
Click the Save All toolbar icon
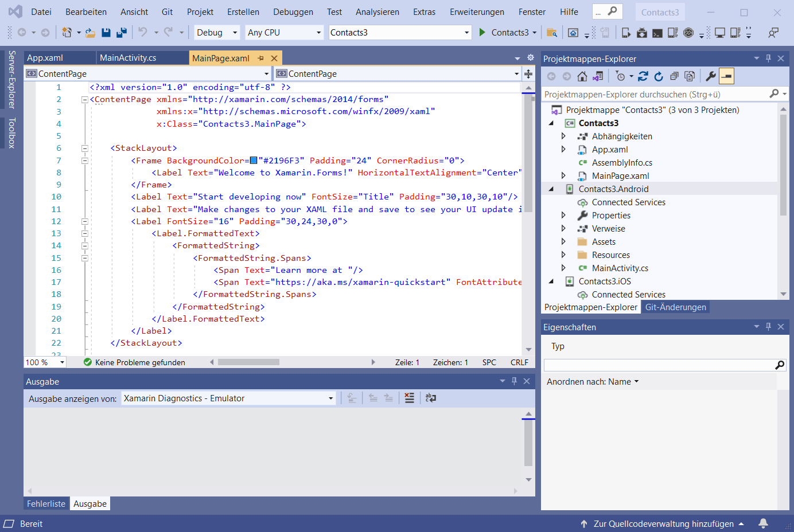[122, 33]
